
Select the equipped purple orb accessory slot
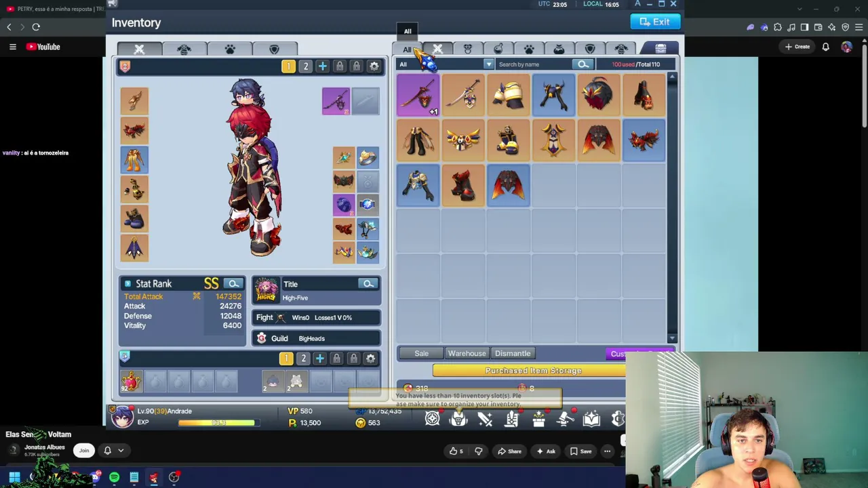[343, 205]
